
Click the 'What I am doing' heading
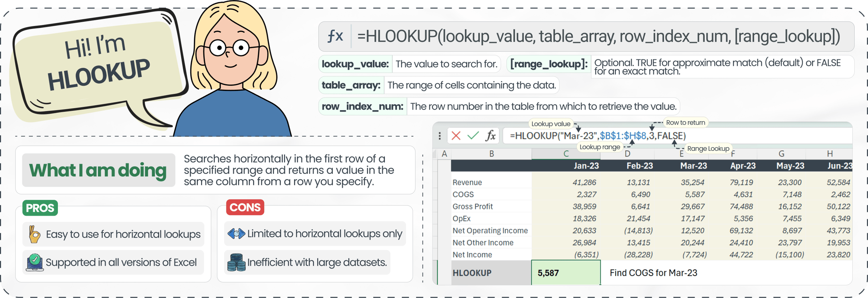(98, 170)
